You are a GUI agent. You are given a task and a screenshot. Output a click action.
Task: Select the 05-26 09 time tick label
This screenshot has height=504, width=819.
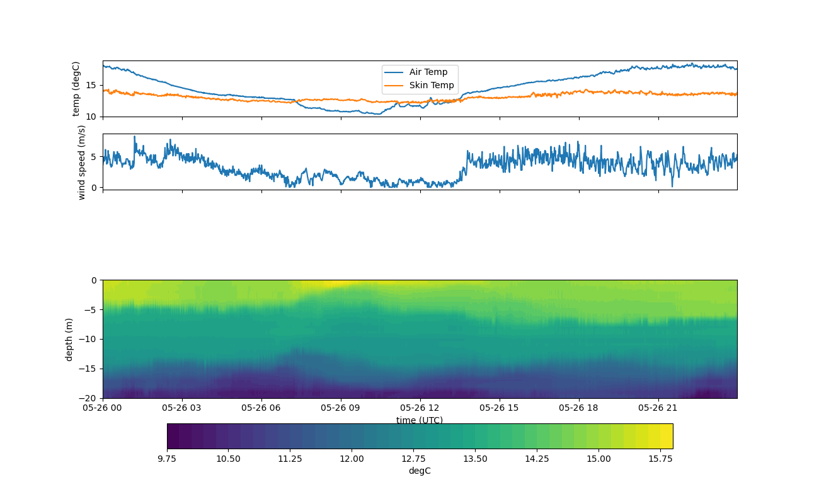(341, 408)
